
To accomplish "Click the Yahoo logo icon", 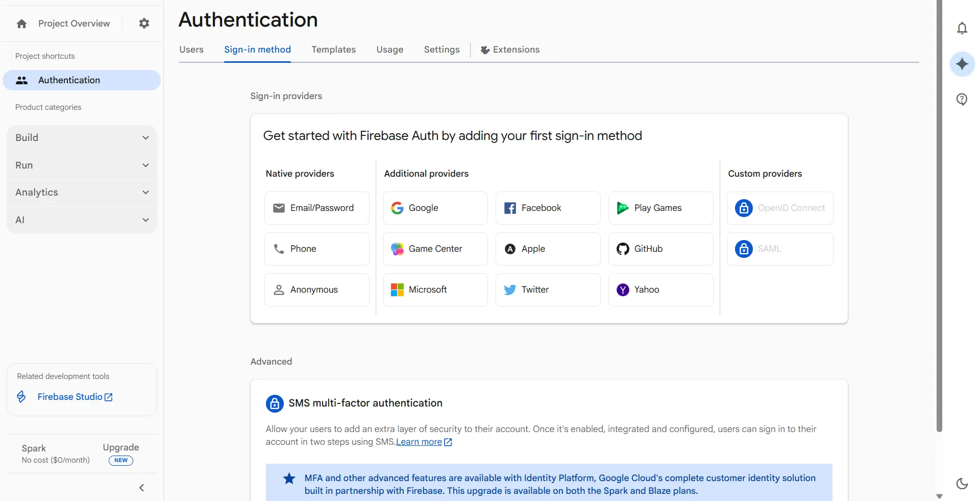I will [x=623, y=290].
